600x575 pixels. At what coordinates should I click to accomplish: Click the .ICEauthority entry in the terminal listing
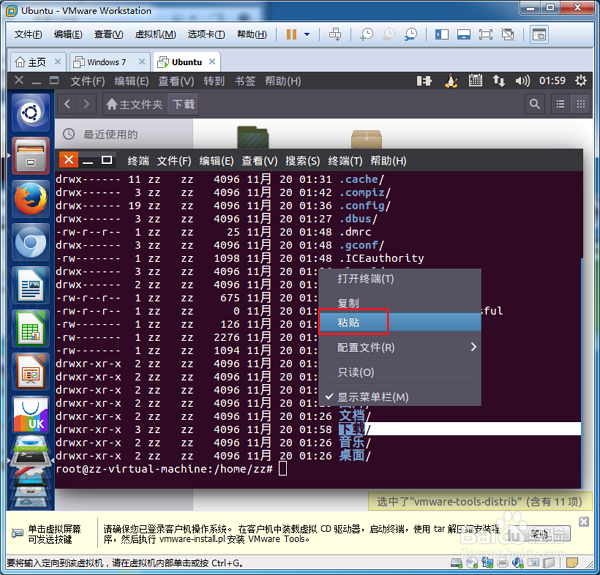click(x=382, y=259)
